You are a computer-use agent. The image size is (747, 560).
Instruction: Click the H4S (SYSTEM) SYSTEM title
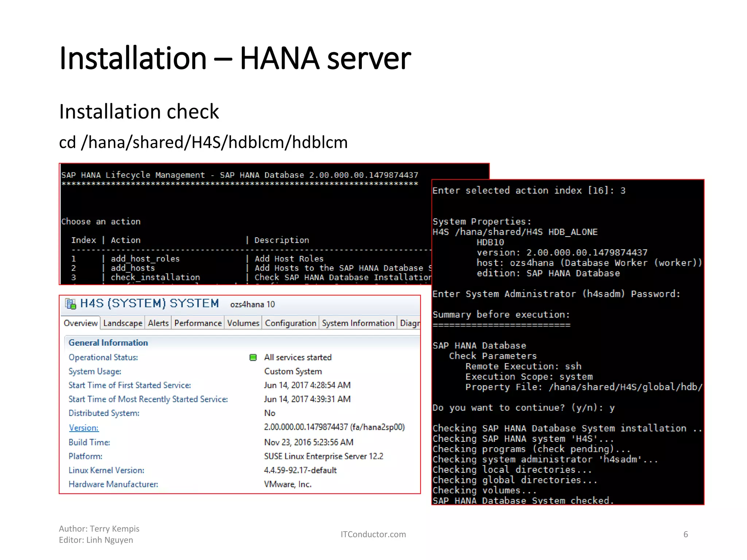point(150,303)
